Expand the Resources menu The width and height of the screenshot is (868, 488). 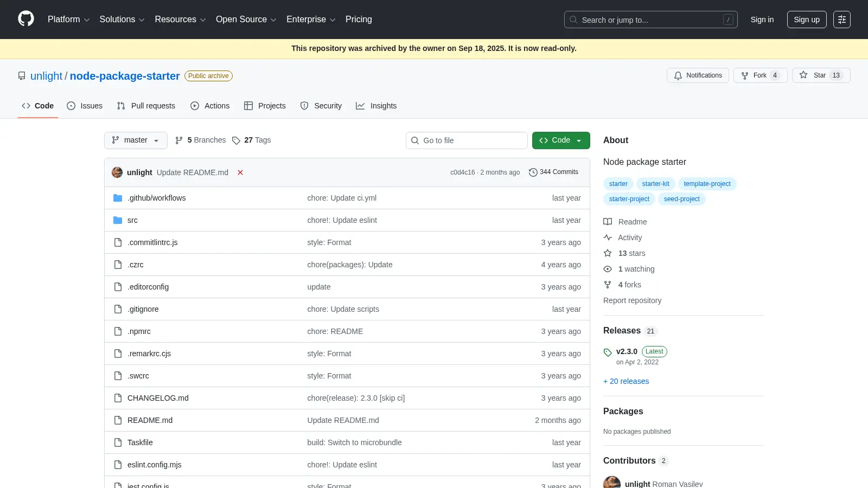tap(180, 20)
